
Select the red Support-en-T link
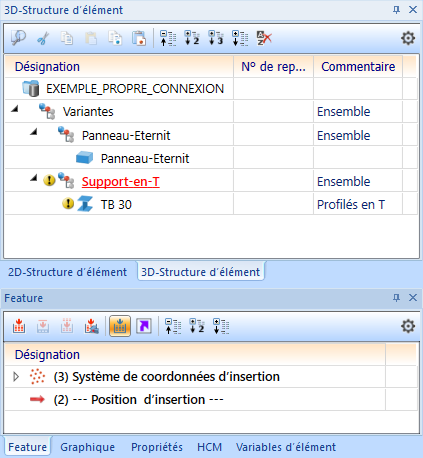pos(121,182)
